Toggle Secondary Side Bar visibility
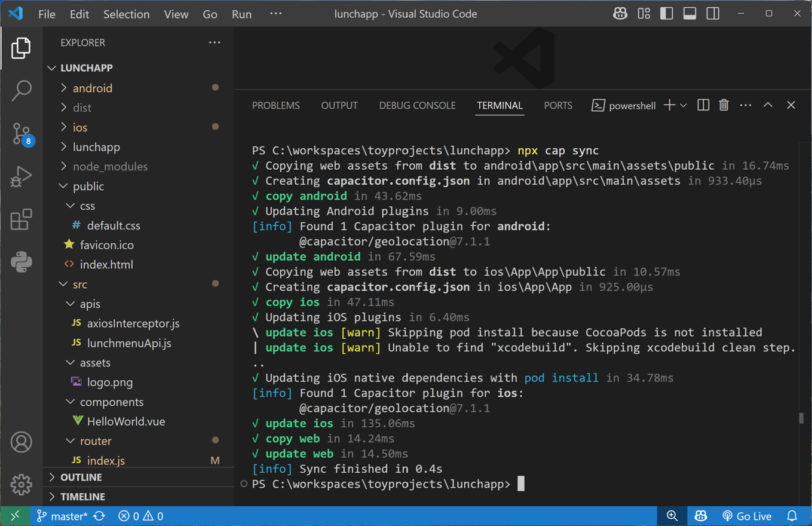This screenshot has height=526, width=812. [713, 14]
